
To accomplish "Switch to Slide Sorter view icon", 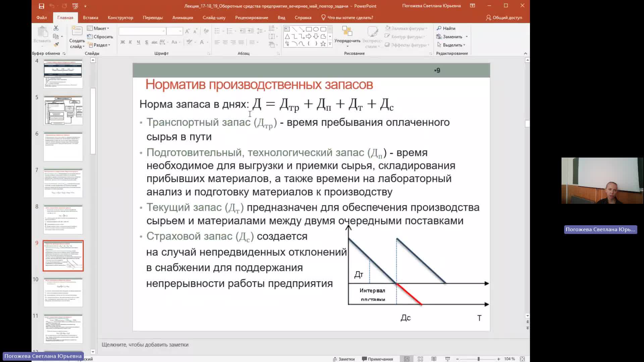I will coord(420,359).
